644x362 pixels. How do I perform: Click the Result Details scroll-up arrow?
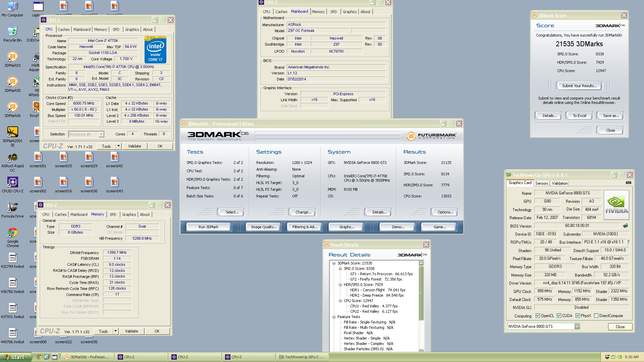point(421,263)
